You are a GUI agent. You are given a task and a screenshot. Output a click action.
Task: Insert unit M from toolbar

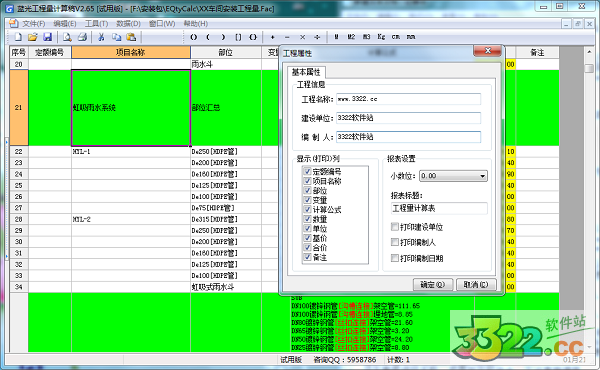pyautogui.click(x=336, y=37)
